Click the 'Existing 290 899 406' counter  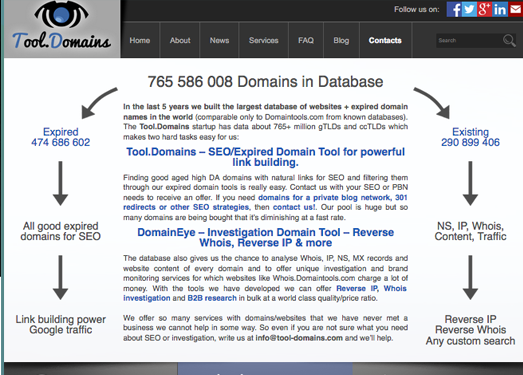470,137
